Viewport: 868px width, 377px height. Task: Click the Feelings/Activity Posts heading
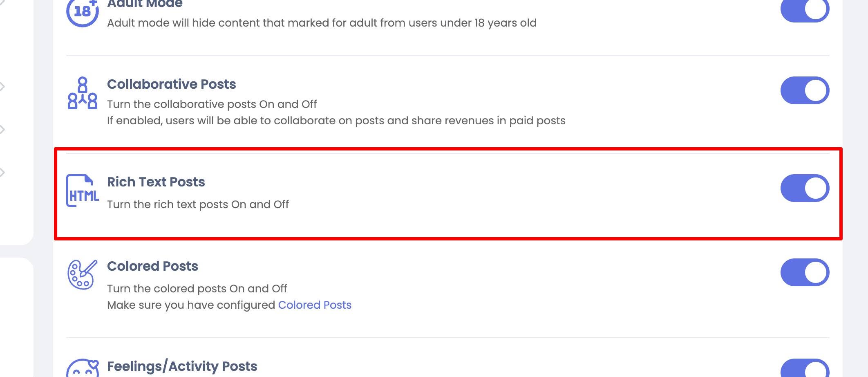point(182,366)
